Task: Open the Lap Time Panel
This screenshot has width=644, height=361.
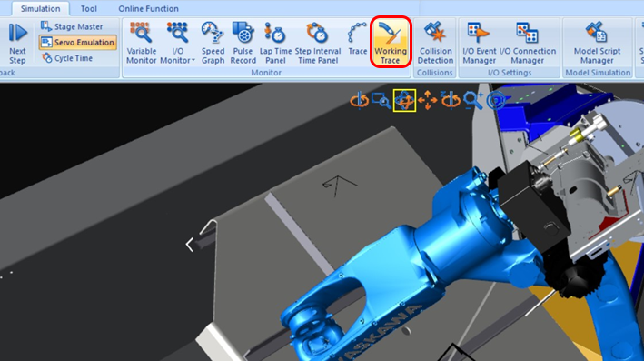Action: pos(275,43)
